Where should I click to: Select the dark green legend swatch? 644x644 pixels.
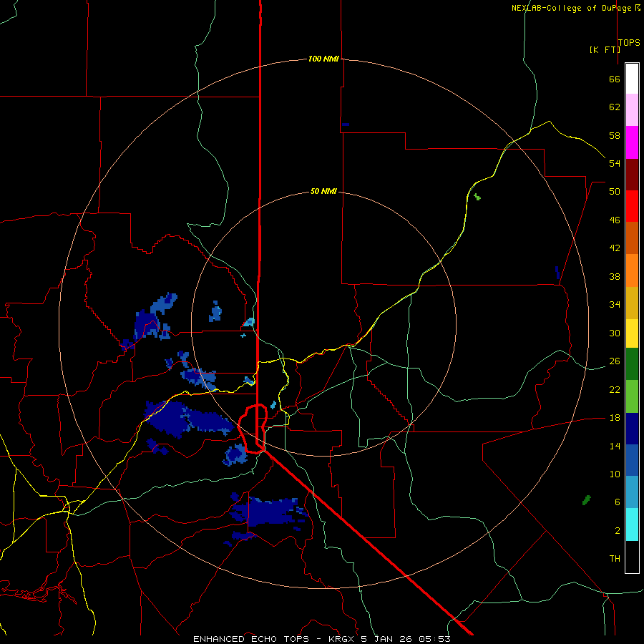pos(632,364)
